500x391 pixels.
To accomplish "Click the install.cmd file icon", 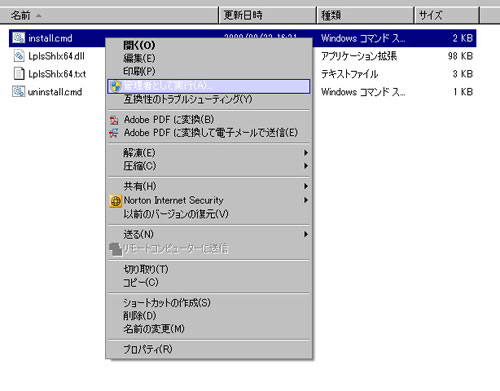I will tap(19, 38).
